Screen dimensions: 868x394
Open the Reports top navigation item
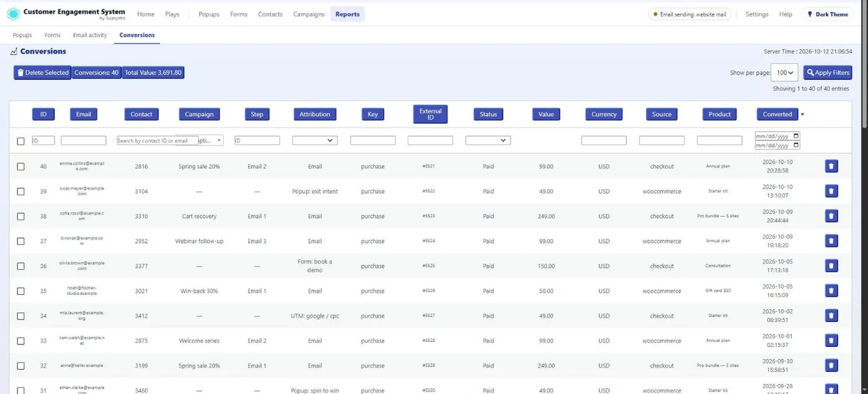point(347,14)
